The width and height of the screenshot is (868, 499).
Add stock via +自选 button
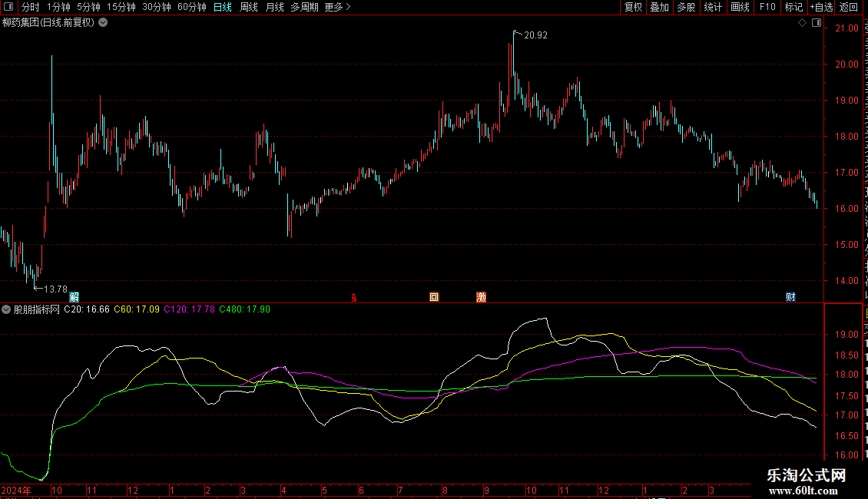click(x=821, y=7)
